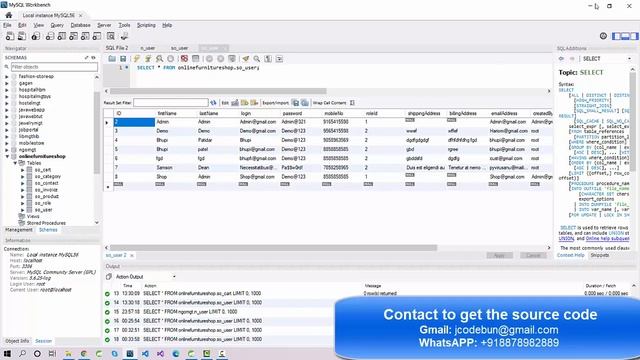Open the Snippets tab
The image size is (640, 360).
(600, 255)
